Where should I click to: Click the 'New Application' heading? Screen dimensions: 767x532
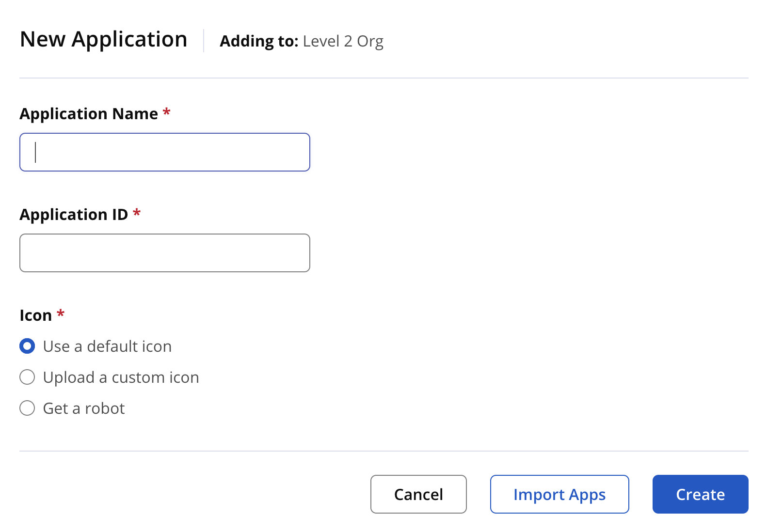[x=104, y=39]
